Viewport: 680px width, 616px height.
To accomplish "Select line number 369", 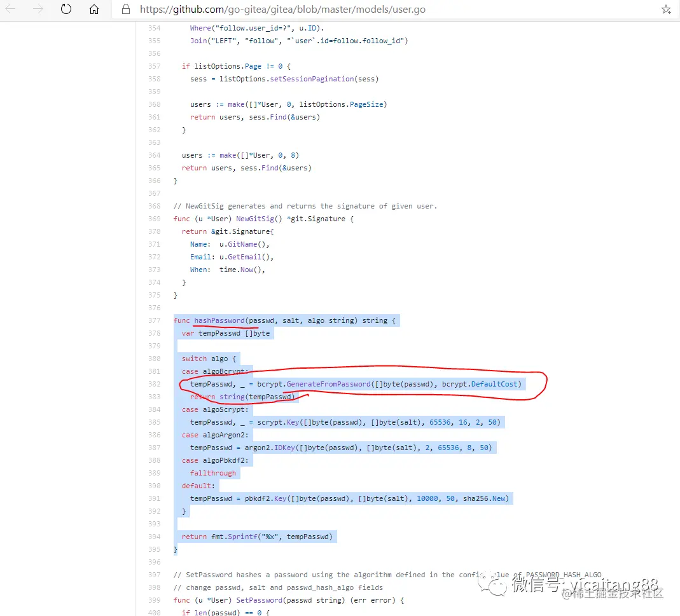I will pyautogui.click(x=155, y=219).
